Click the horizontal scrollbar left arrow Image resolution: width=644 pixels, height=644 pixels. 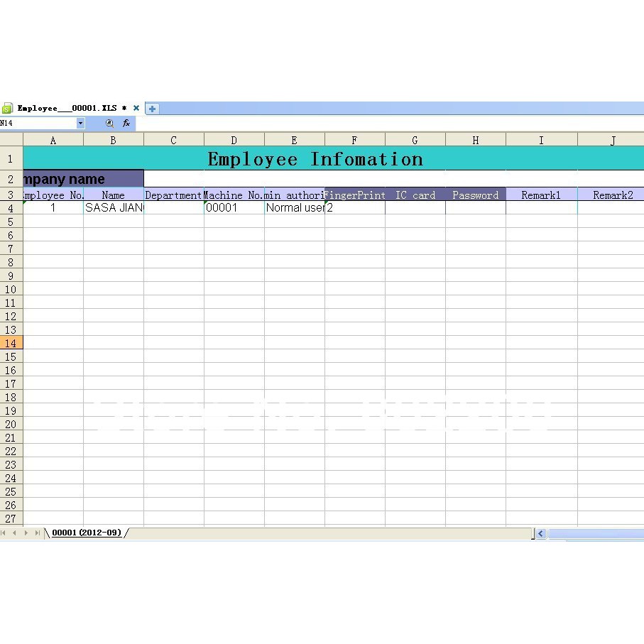point(541,533)
